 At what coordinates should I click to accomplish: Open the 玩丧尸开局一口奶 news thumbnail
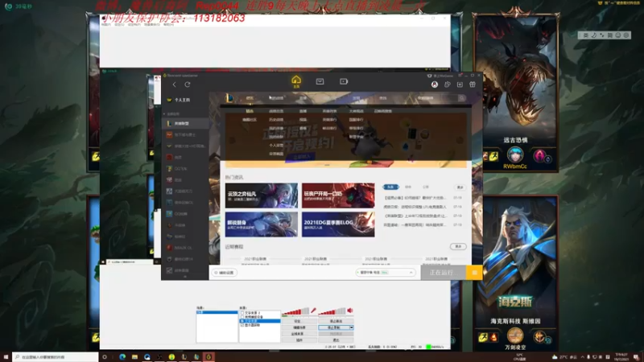338,195
